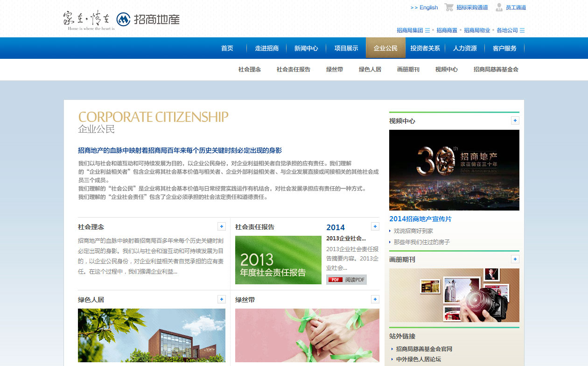
Task: Expand the 招商局集团 dropdown list
Action: 427,30
